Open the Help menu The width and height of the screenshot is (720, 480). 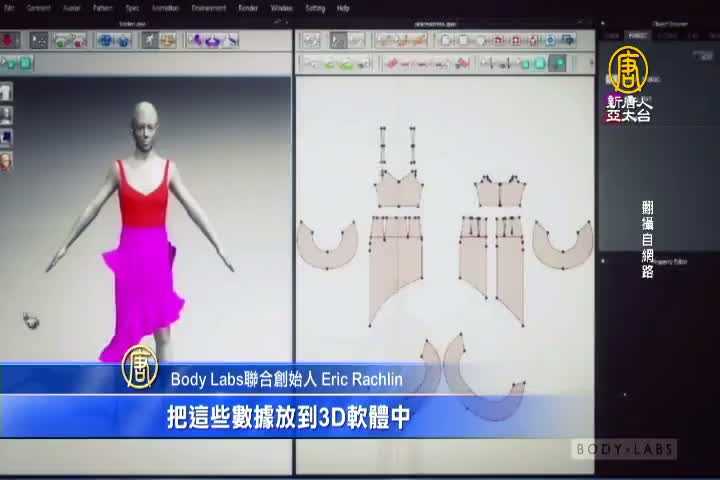(343, 8)
